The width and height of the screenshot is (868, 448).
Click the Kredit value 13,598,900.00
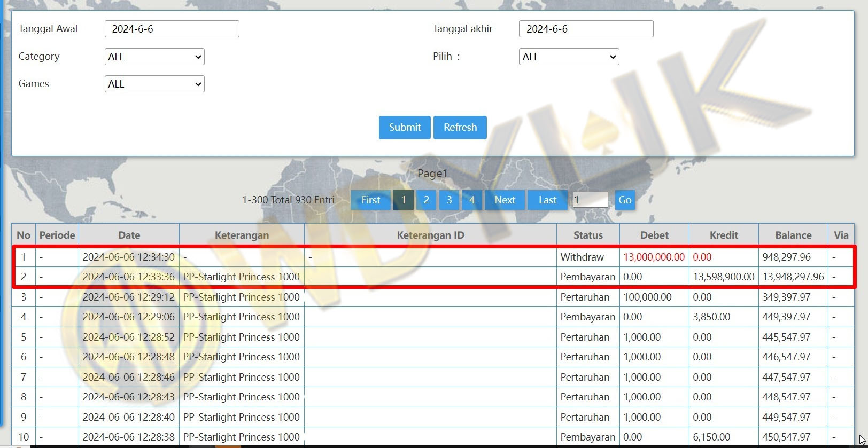(724, 277)
